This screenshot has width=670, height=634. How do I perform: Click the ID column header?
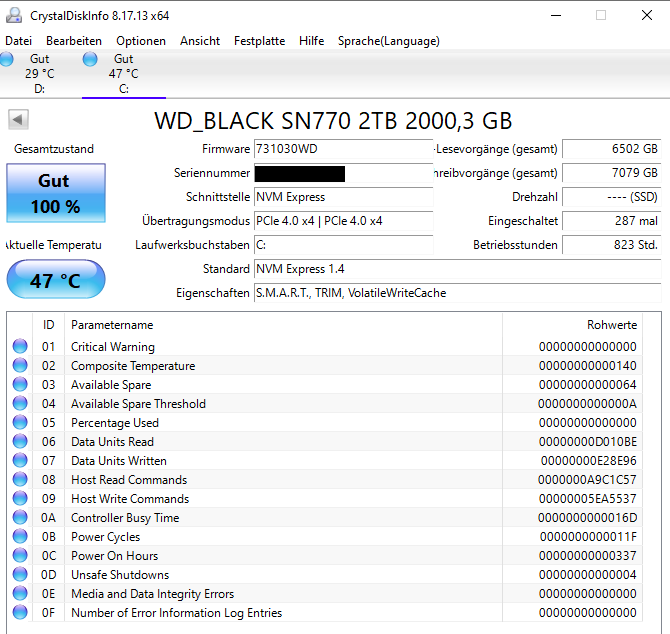coord(48,325)
